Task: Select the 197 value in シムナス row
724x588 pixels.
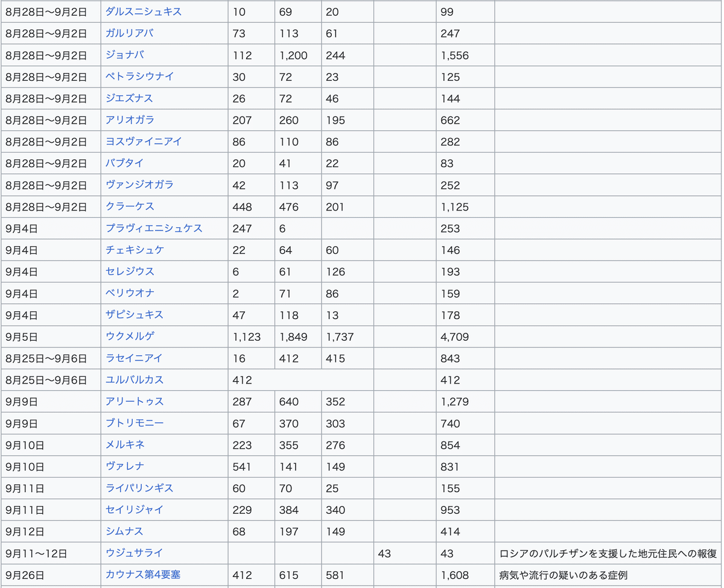Action: click(288, 533)
